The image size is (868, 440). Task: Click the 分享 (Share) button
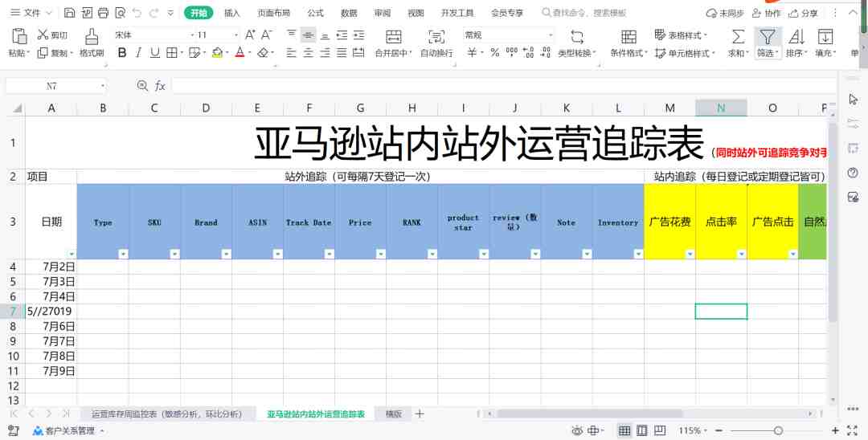click(x=804, y=13)
